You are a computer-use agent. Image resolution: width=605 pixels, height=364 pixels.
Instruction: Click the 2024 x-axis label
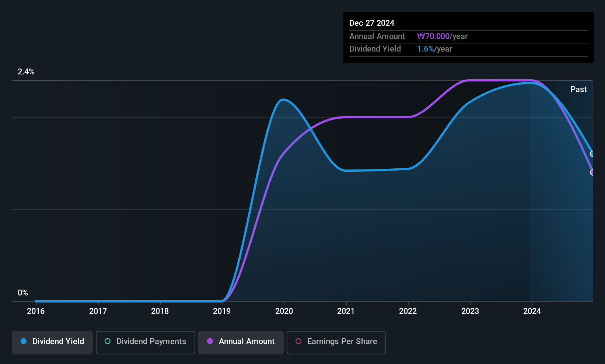click(x=532, y=311)
